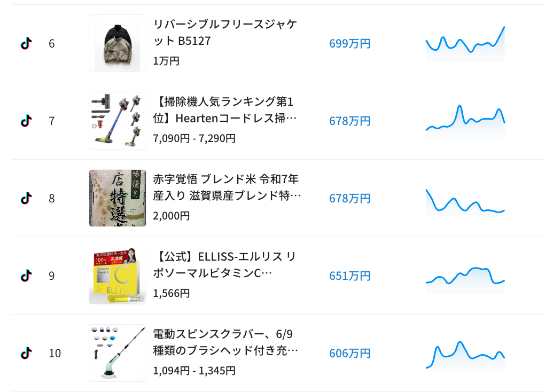
Task: Click the 699万円 sales figure
Action: tap(349, 44)
